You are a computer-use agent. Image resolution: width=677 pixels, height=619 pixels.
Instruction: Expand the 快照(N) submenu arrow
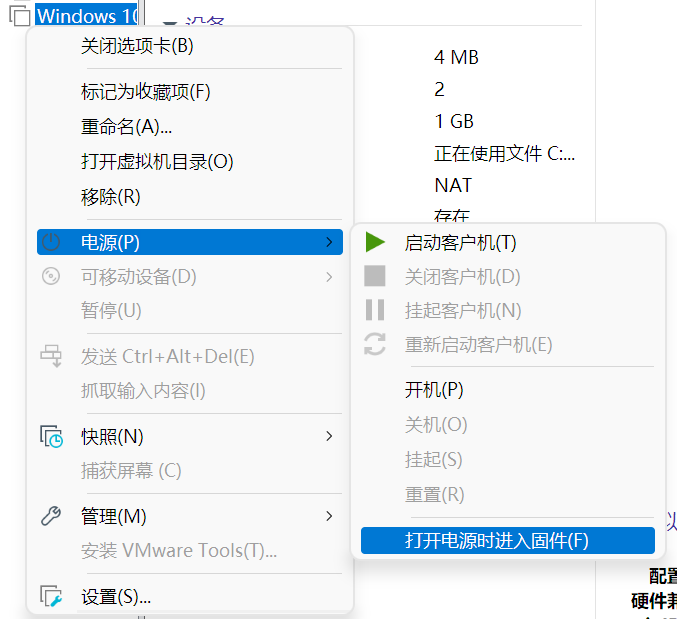click(329, 436)
